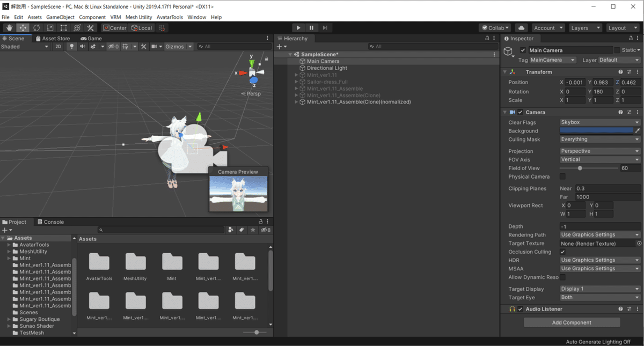Open custom editor tools
The width and height of the screenshot is (644, 346).
[90, 28]
